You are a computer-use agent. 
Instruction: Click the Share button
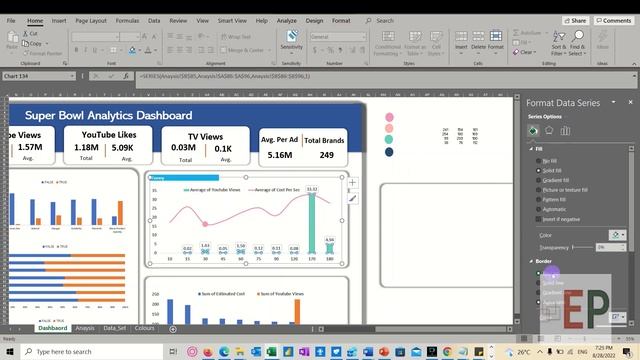point(576,20)
